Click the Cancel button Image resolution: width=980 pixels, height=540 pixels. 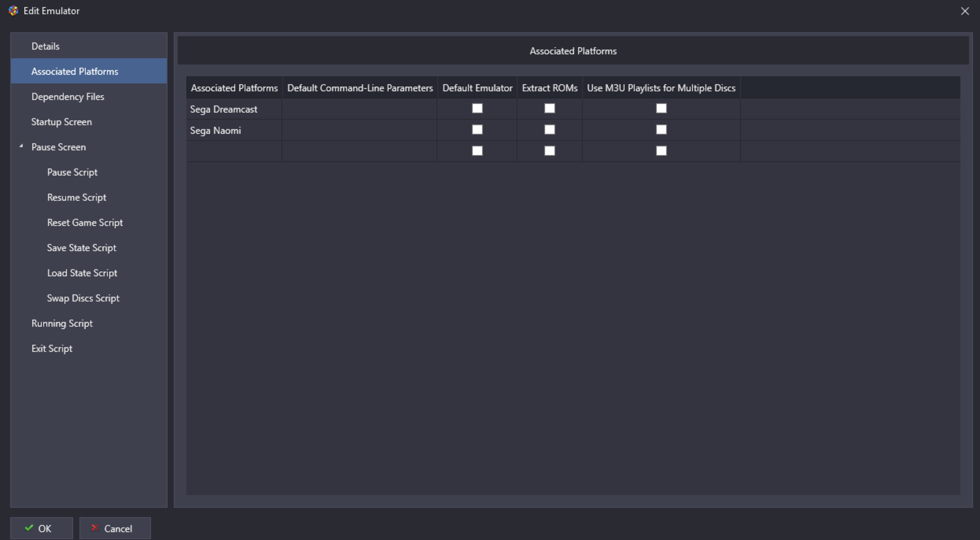pyautogui.click(x=115, y=528)
